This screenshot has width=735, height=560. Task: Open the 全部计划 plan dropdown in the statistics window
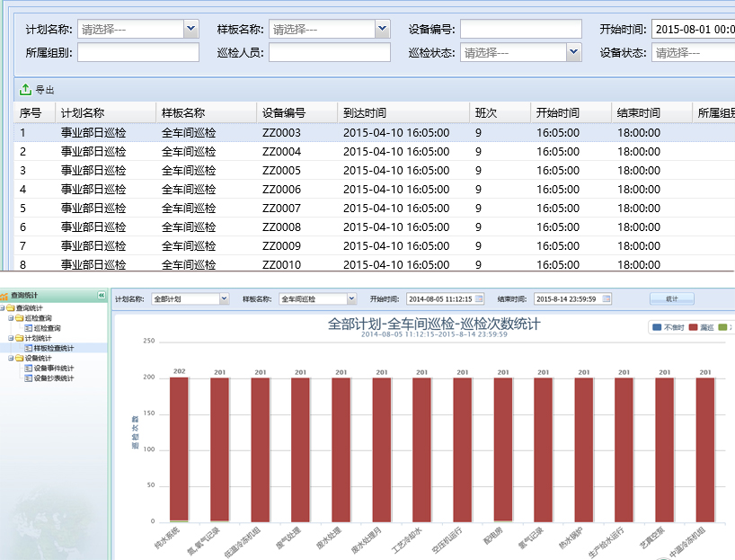(x=224, y=298)
